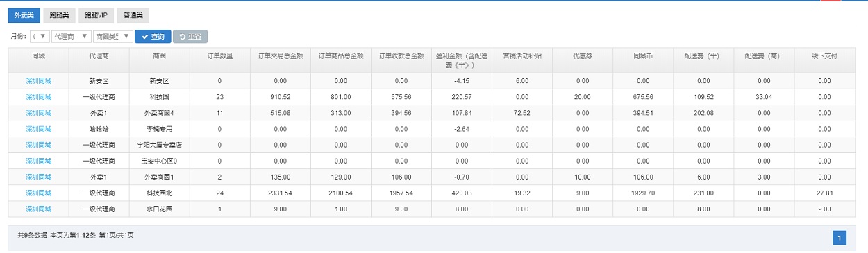This screenshot has height=253, width=868.
Task: Expand the 代理商 filter dropdown
Action: pos(72,36)
